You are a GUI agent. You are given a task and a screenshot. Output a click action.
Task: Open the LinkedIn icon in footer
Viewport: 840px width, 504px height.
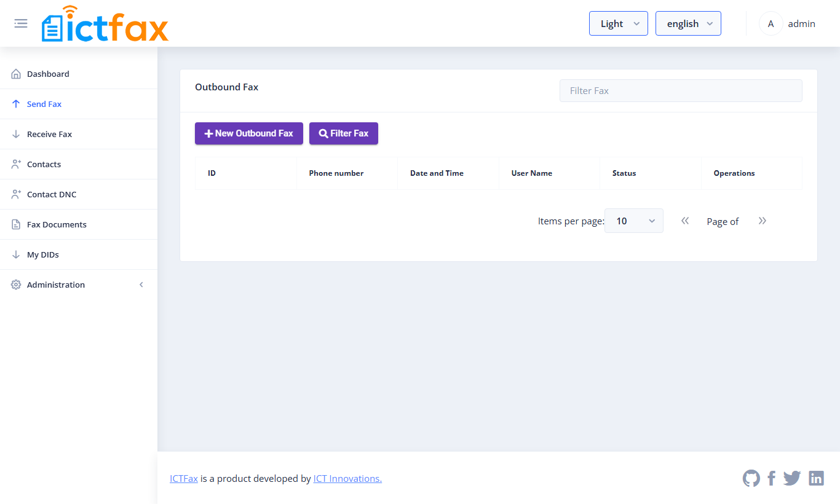coord(816,478)
